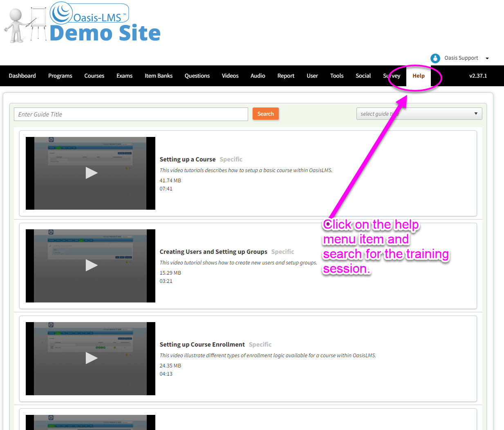Expand the Oasis Support account menu
504x430 pixels.
[x=487, y=58]
